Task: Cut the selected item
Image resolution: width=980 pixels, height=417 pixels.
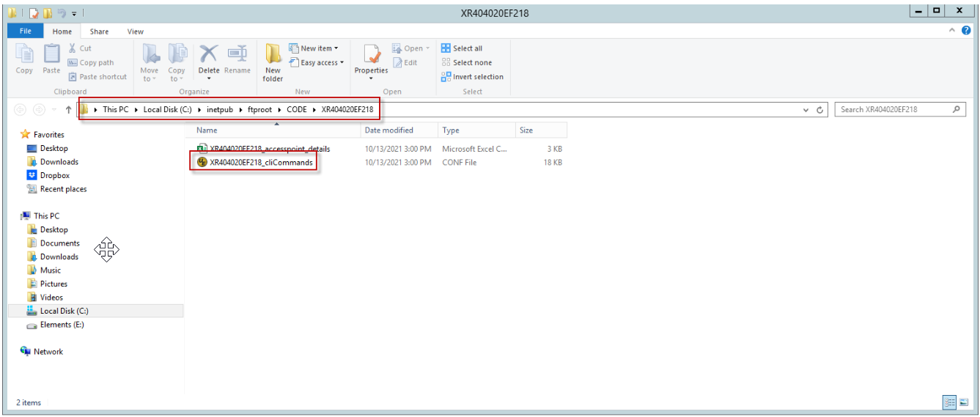Action: pos(80,48)
